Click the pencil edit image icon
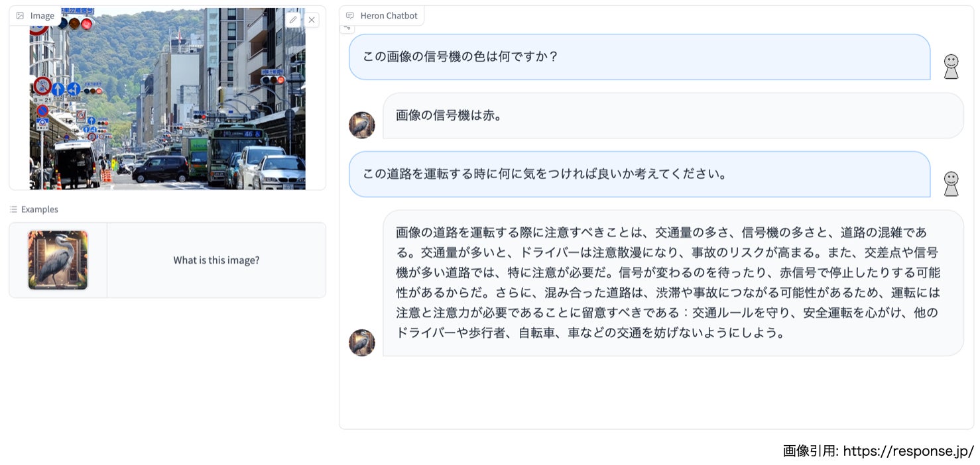980x465 pixels. (293, 20)
